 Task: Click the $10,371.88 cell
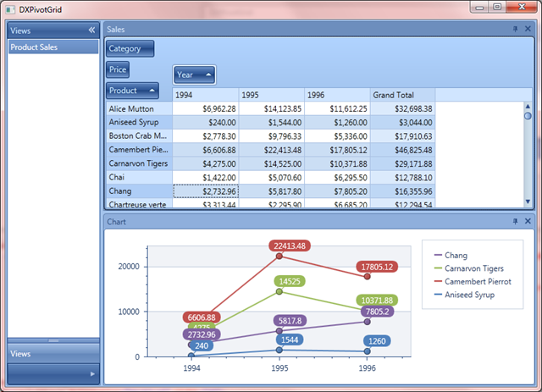coord(337,164)
